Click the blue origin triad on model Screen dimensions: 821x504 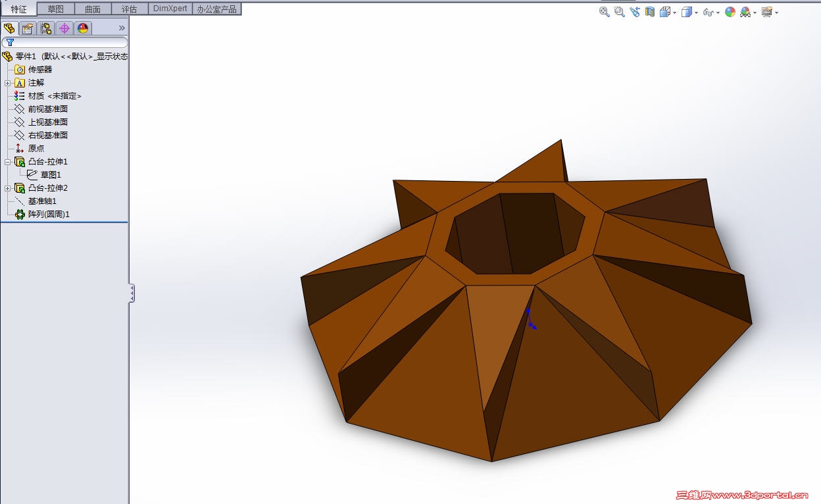point(530,318)
